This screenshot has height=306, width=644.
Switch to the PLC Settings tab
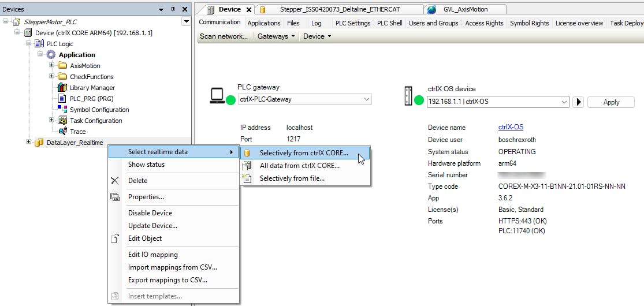353,23
